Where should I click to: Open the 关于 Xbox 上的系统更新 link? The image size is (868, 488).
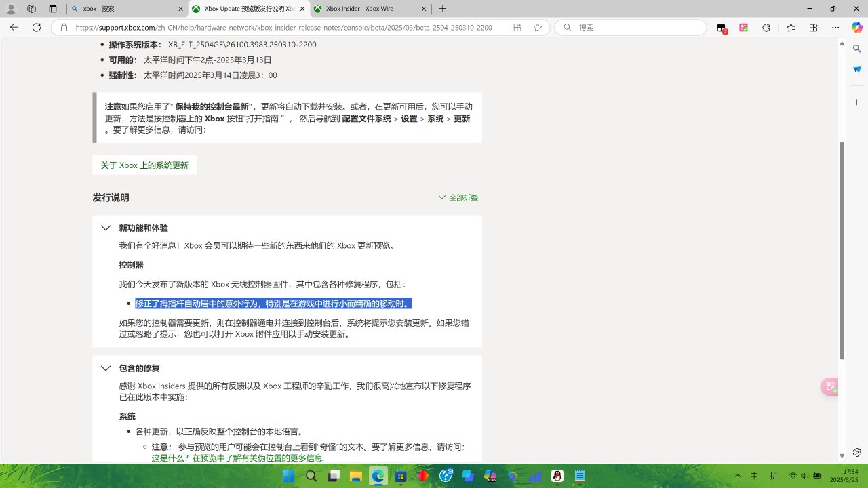point(144,165)
